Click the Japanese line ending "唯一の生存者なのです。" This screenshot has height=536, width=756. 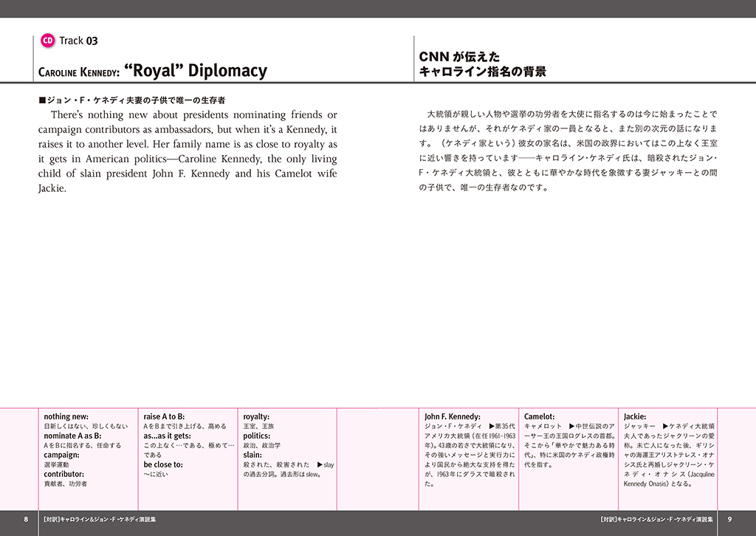click(x=484, y=188)
